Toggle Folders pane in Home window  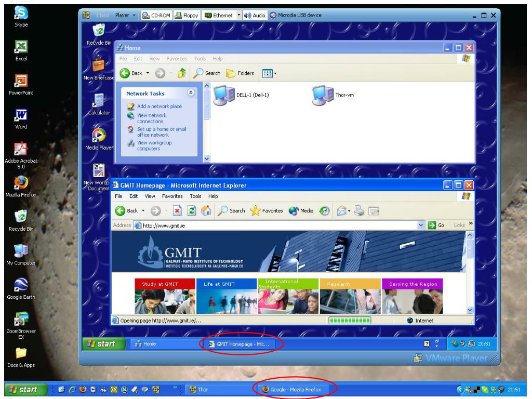click(x=240, y=73)
